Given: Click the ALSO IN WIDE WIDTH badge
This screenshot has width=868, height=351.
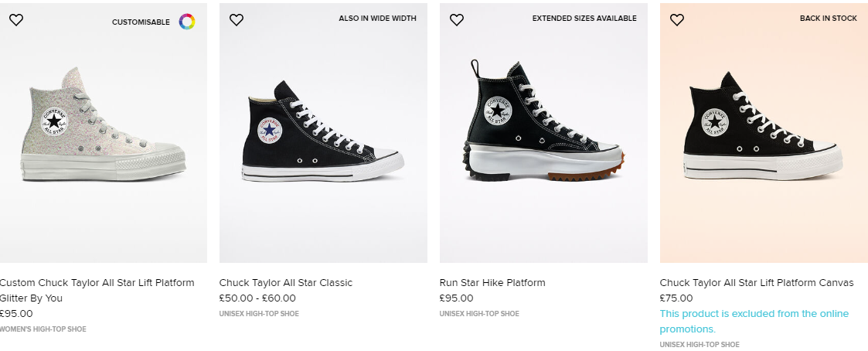Looking at the screenshot, I should point(377,19).
